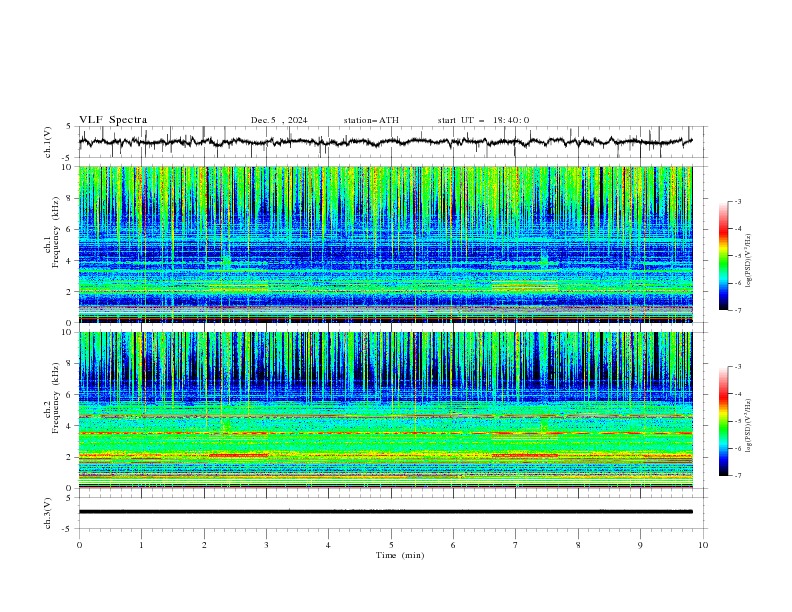Image resolution: width=792 pixels, height=612 pixels.
Task: Click the ch.3 waveform trace panel
Action: pos(393,513)
